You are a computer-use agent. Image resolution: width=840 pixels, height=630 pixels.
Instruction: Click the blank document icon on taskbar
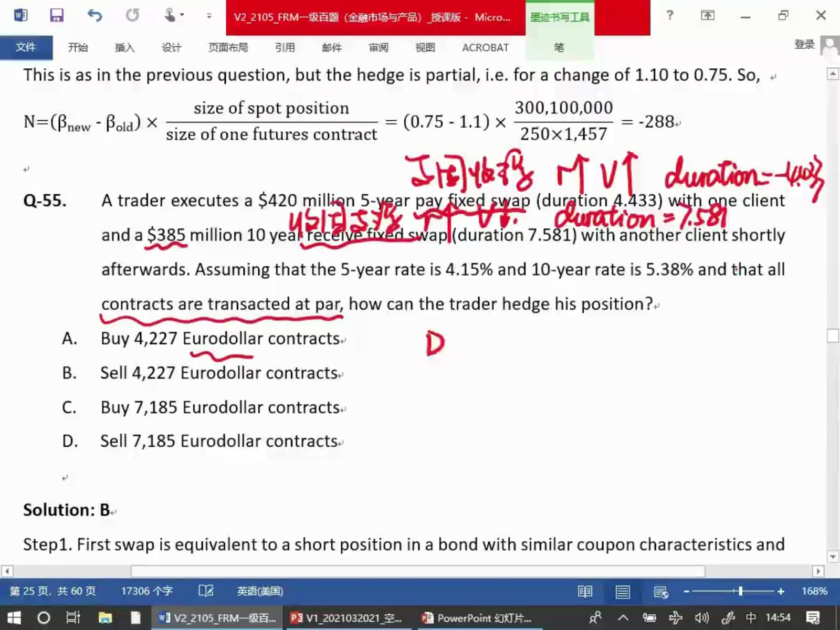click(135, 618)
